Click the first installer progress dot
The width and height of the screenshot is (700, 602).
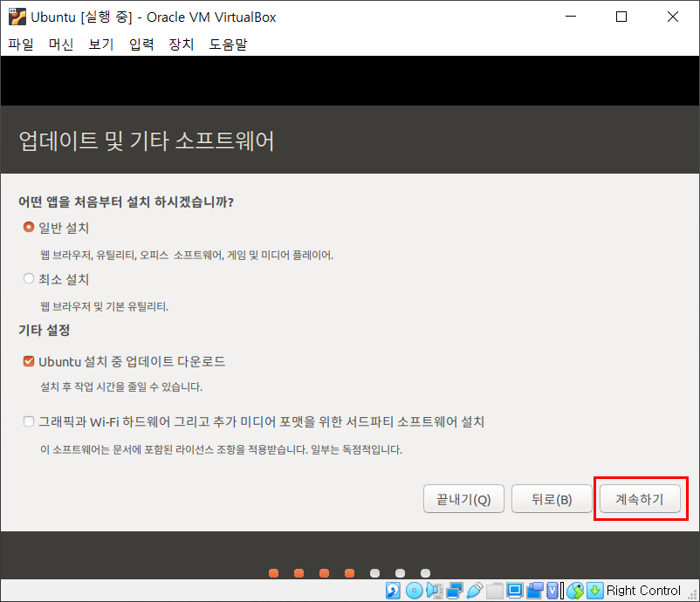click(x=274, y=573)
